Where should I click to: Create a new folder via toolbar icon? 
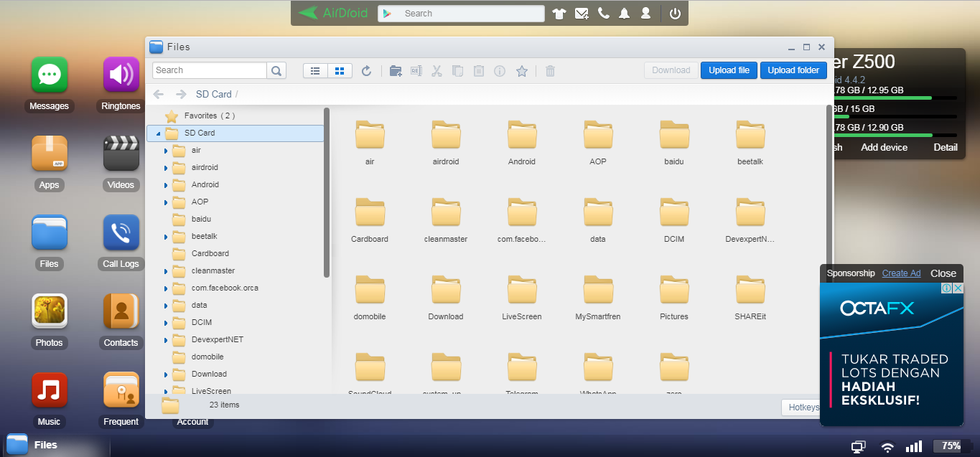click(395, 70)
